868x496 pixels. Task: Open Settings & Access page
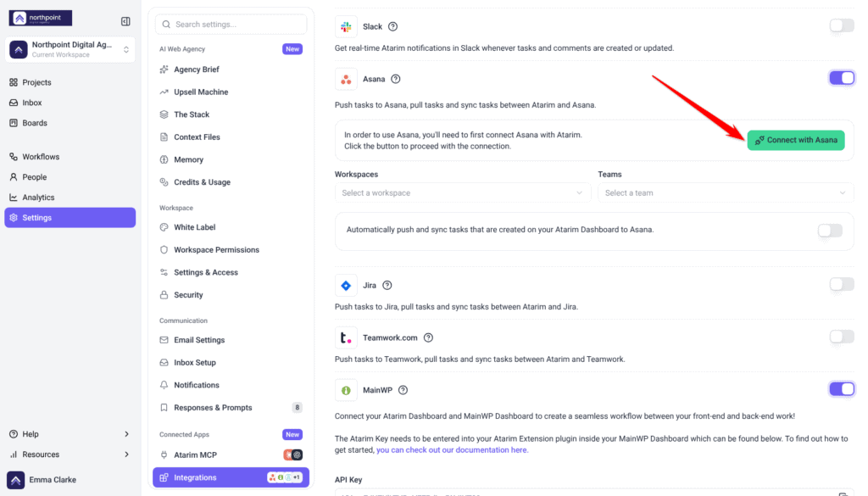tap(231, 272)
